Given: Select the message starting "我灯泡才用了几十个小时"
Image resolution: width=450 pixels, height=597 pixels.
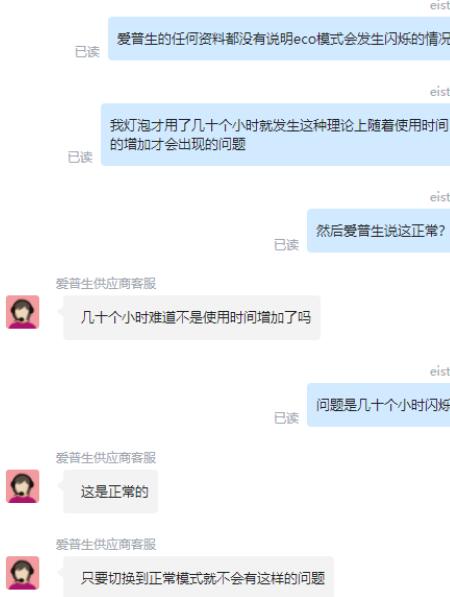Looking at the screenshot, I should (275, 134).
